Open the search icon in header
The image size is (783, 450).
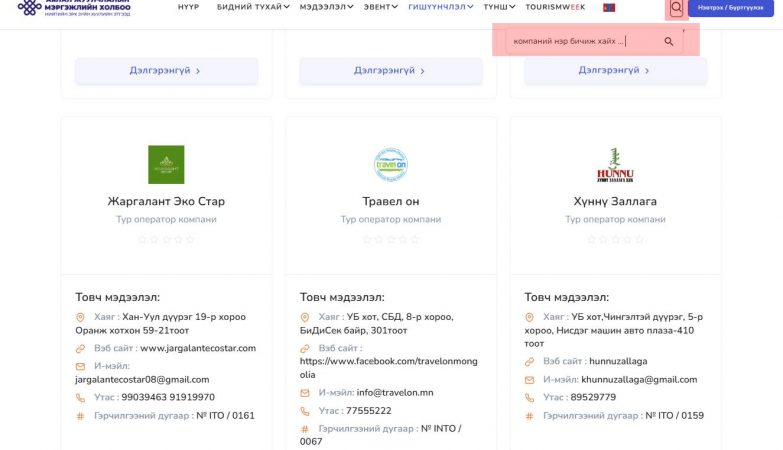[676, 7]
